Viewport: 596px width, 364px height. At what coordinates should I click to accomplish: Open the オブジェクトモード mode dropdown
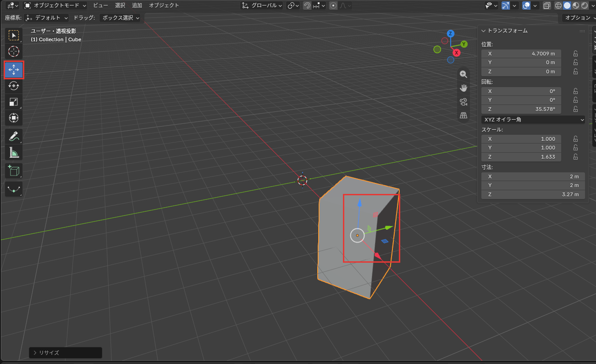tap(55, 6)
